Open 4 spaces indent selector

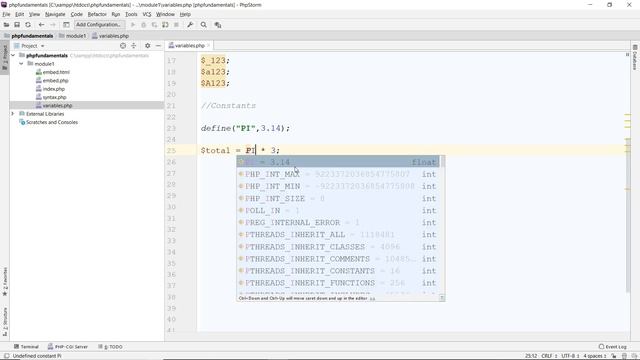pos(595,356)
